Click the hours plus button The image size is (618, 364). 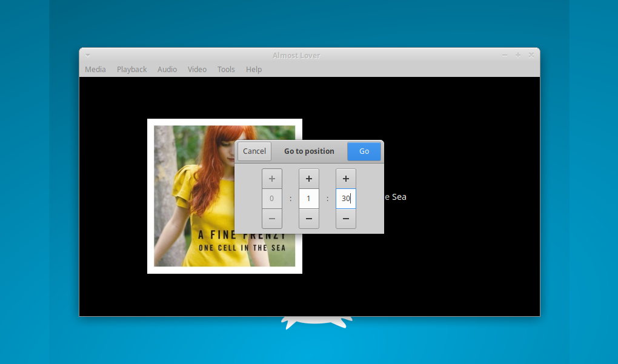tap(272, 179)
